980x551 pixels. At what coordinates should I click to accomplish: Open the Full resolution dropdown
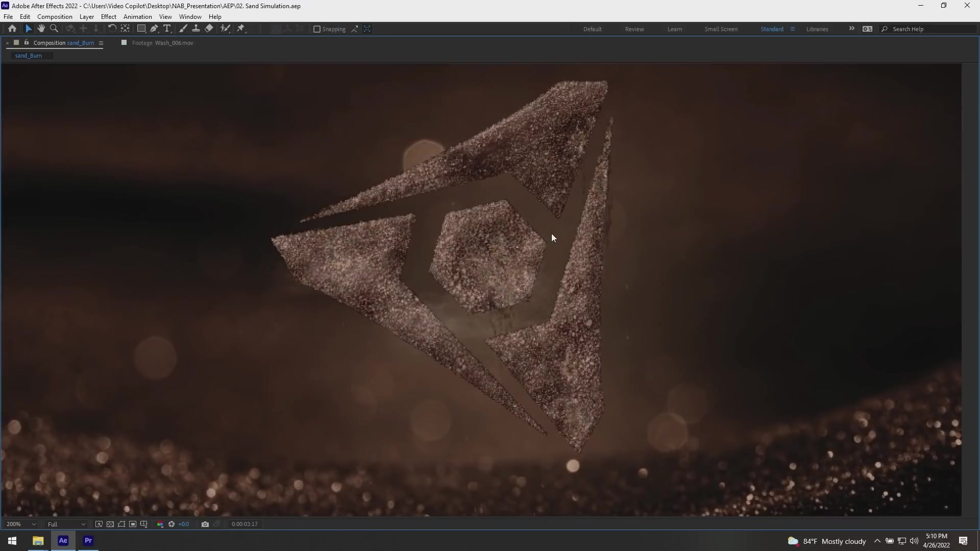pos(66,524)
